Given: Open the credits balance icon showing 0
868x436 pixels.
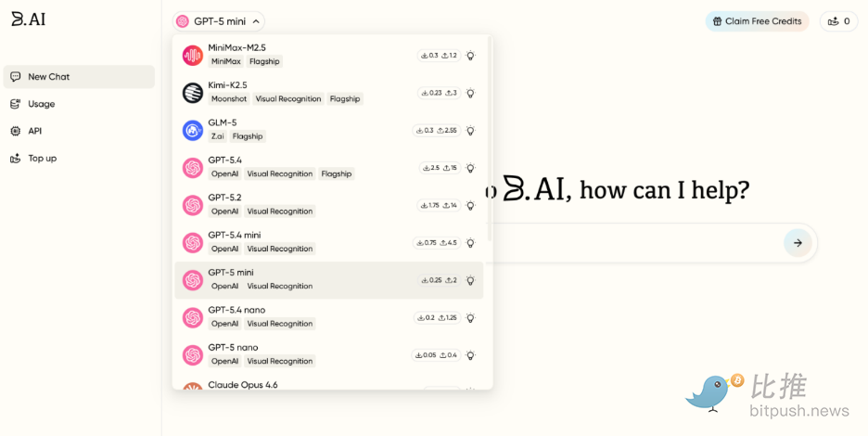Looking at the screenshot, I should [838, 21].
